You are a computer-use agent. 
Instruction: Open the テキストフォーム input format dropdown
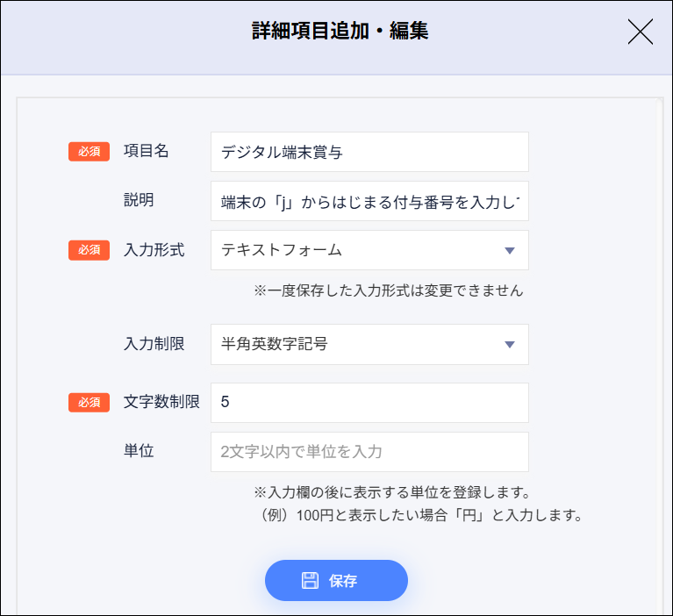369,250
